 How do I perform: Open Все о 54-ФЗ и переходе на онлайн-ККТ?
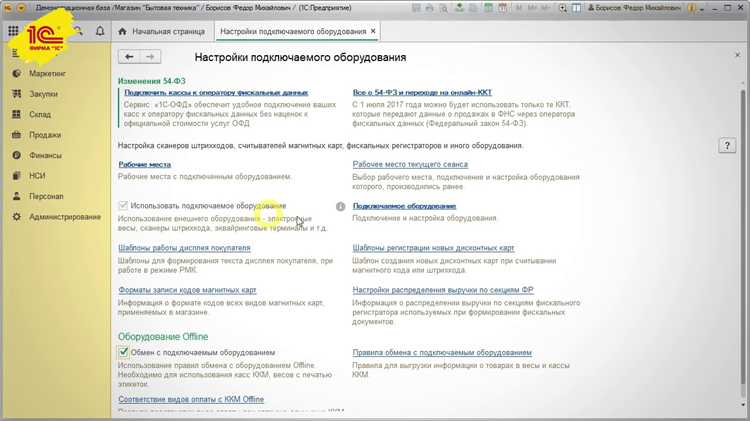click(422, 92)
